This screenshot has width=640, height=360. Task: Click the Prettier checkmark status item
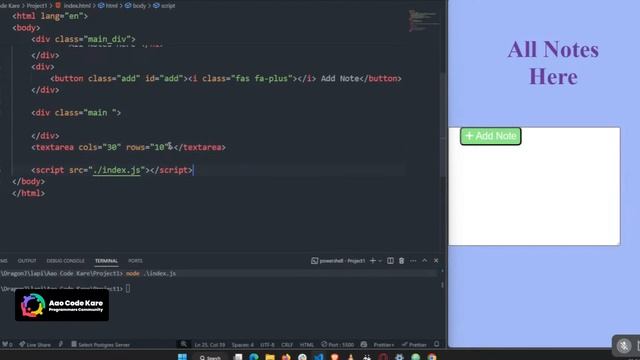click(x=414, y=344)
